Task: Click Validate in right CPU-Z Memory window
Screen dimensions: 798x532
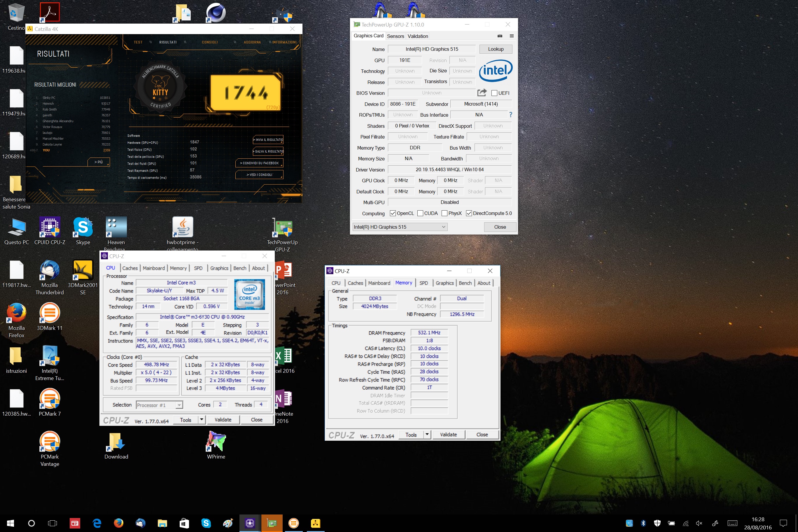Action: click(448, 434)
